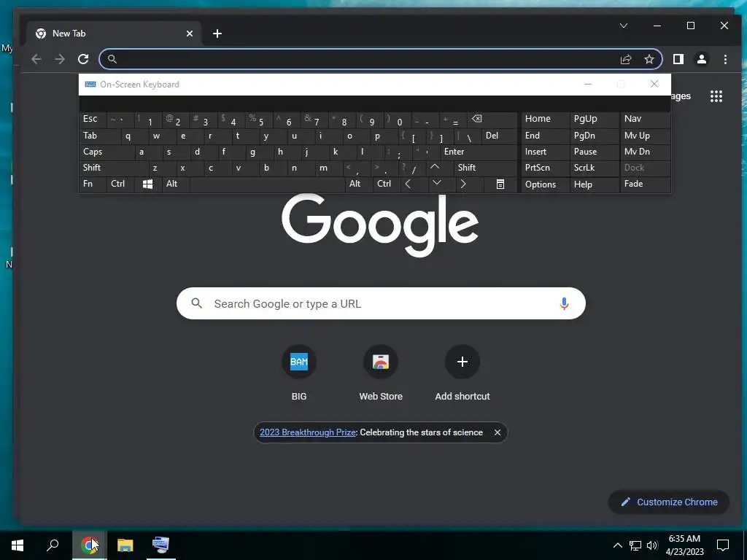Screen dimensions: 747x560
Task: Bookmark this tab with star icon
Action: [649, 59]
